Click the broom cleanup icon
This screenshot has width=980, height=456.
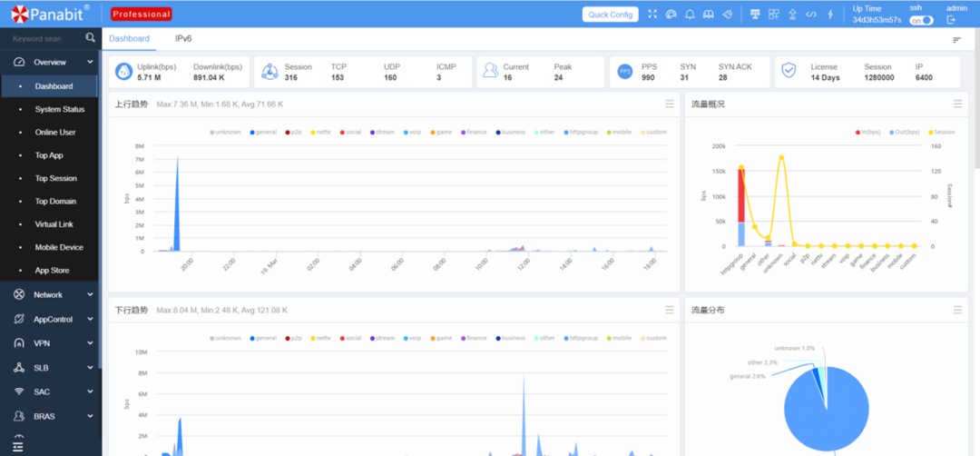coord(728,14)
